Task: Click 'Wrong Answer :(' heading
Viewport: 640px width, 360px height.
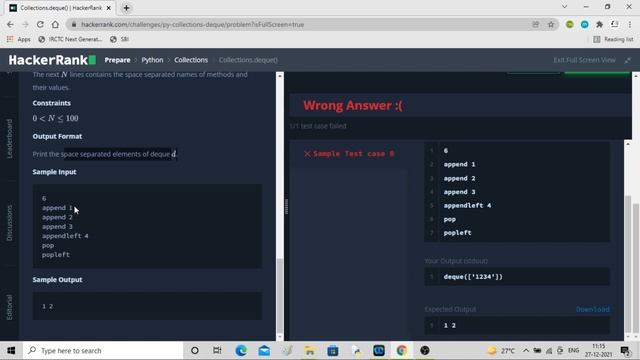Action: tap(353, 106)
